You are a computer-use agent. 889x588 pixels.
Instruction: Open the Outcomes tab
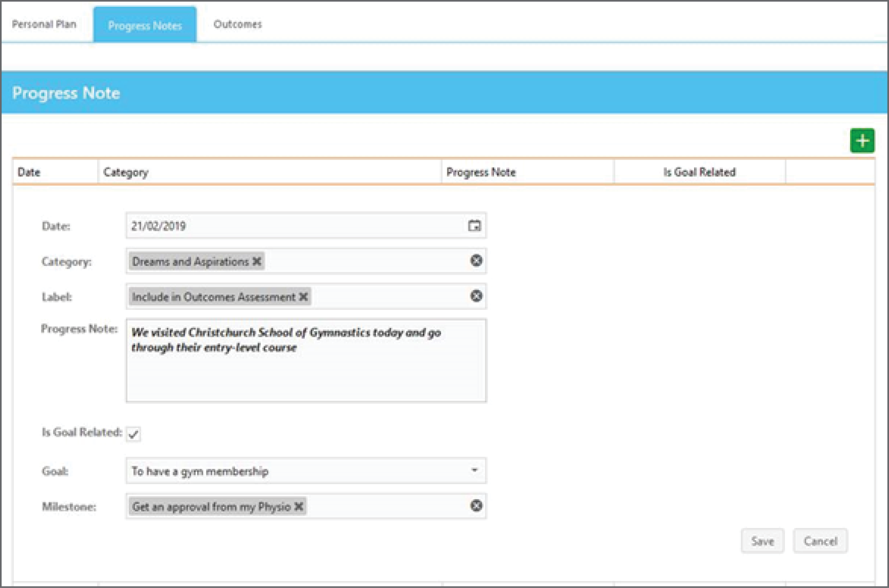tap(238, 24)
